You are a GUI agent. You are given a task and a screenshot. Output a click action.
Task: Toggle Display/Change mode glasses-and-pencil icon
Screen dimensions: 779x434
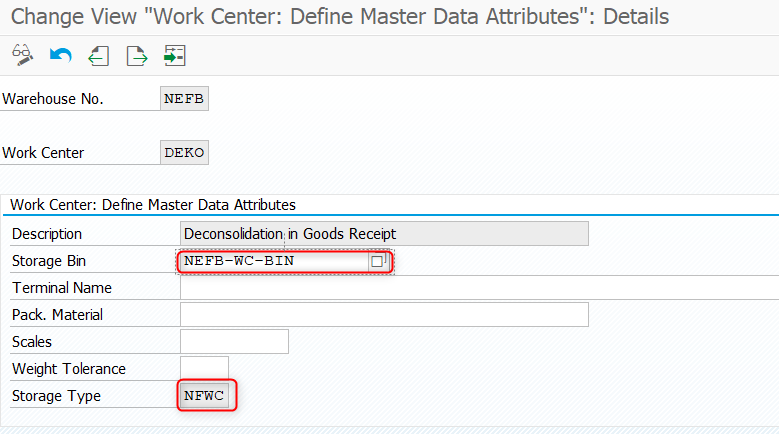pos(22,55)
